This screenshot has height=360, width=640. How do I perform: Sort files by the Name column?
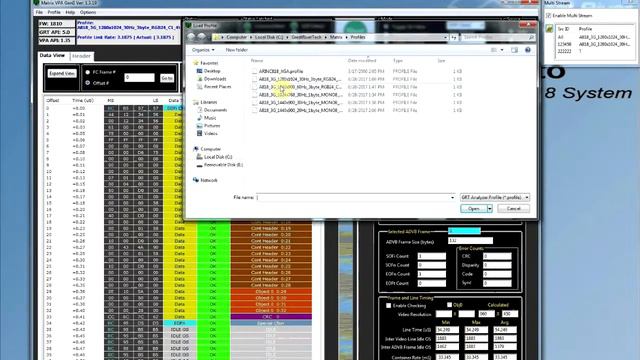click(257, 60)
